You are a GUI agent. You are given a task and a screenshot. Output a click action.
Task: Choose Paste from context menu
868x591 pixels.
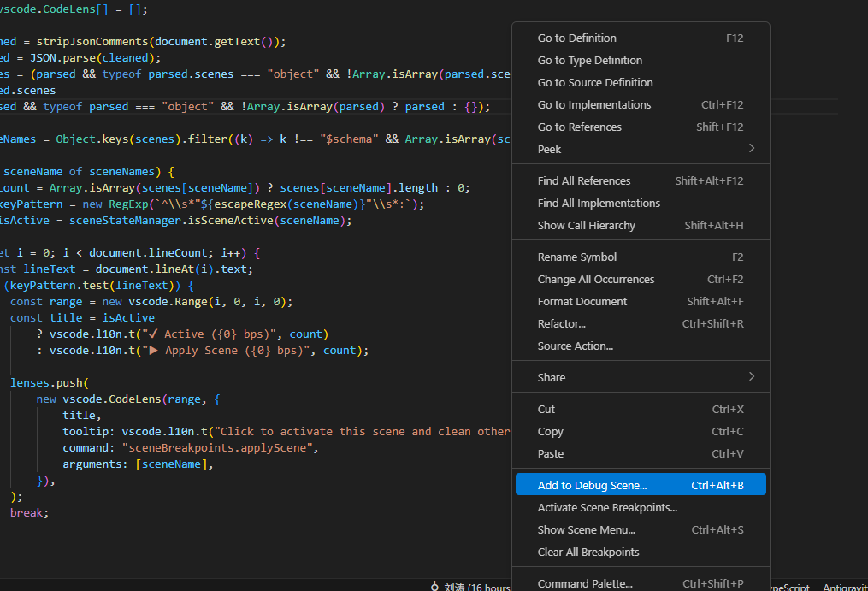click(x=641, y=453)
